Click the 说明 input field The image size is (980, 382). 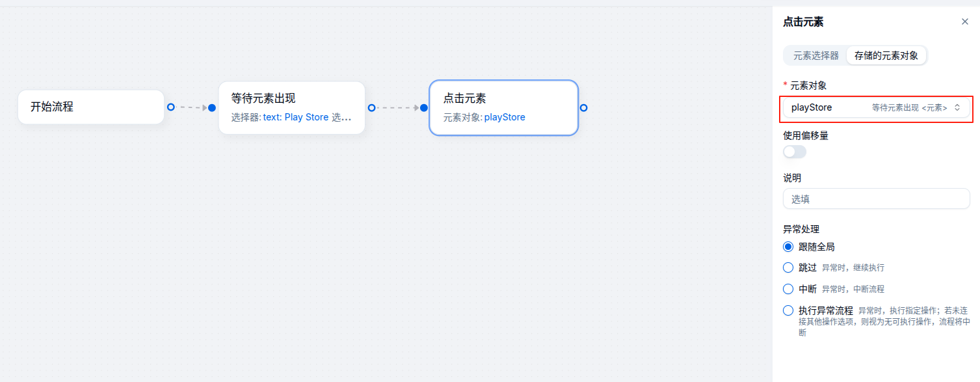(875, 199)
